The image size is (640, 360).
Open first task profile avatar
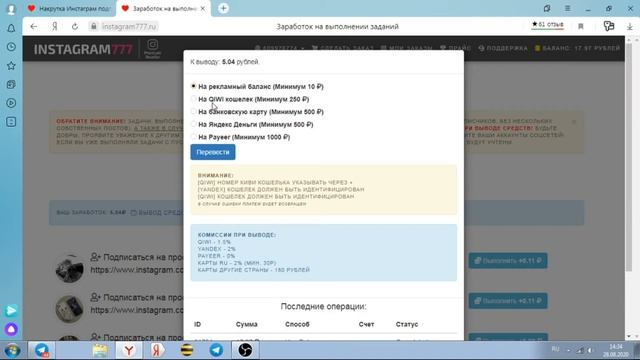tap(69, 268)
